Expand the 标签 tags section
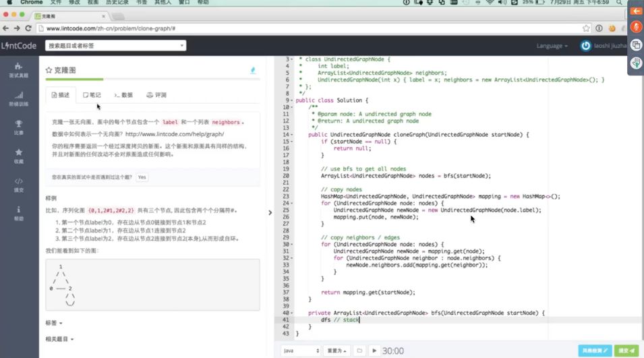The width and height of the screenshot is (644, 358). [54, 324]
